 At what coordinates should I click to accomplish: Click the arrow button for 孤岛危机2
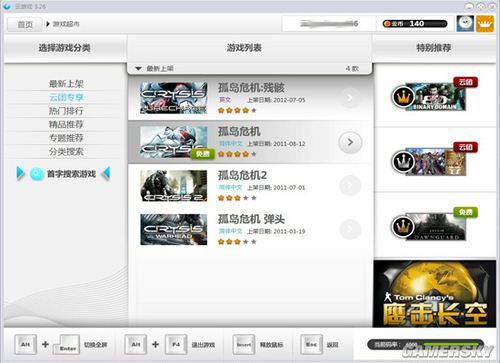tap(350, 185)
